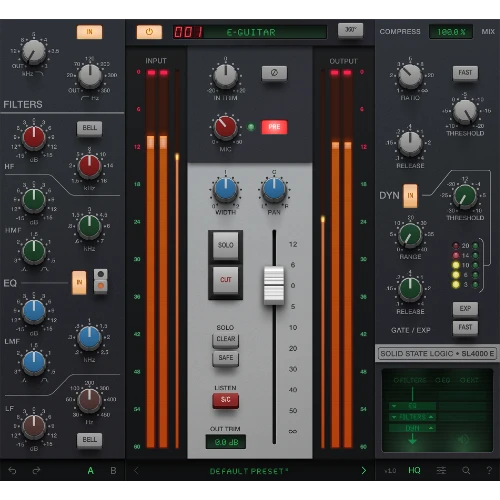Click the green HMF gain dB knob
500x500 pixels.
pyautogui.click(x=34, y=200)
